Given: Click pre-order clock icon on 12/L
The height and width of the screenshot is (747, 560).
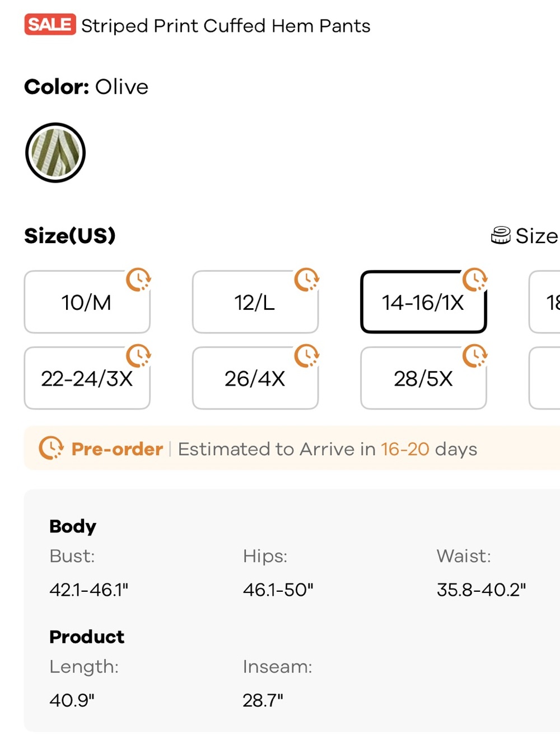Looking at the screenshot, I should click(306, 280).
